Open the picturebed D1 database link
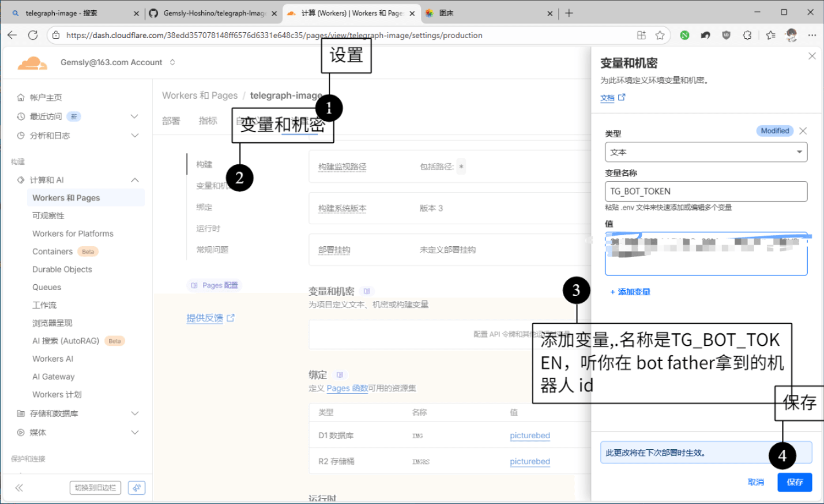824x504 pixels. tap(529, 435)
